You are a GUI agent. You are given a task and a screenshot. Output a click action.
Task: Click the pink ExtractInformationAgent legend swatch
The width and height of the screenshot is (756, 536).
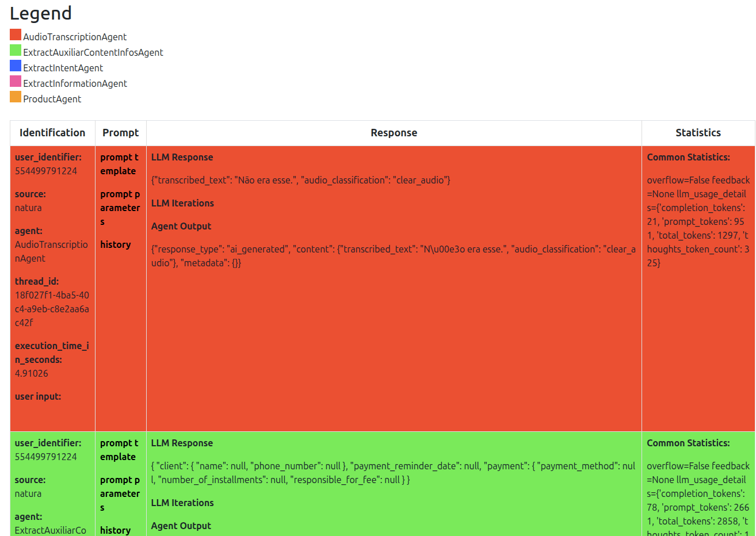coord(16,81)
